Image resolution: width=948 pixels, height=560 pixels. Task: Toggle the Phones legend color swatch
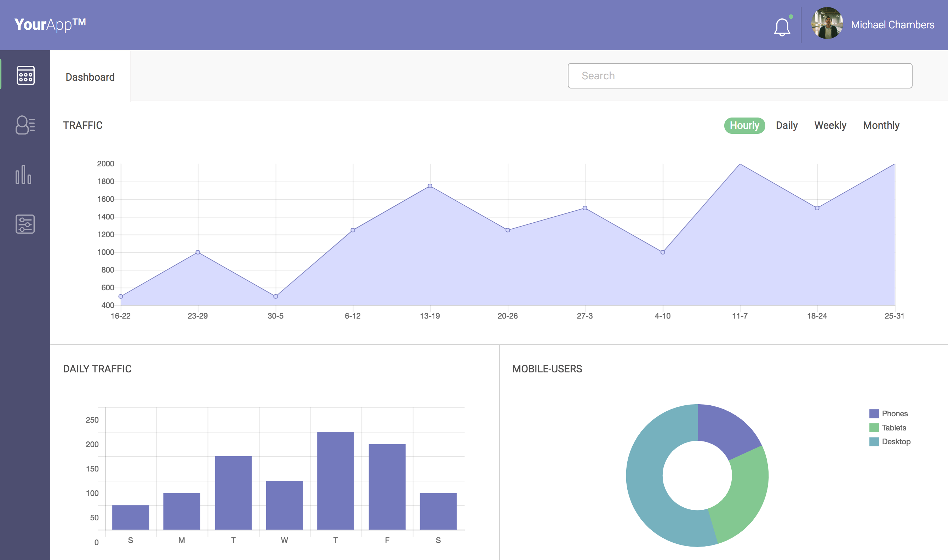[x=874, y=413]
